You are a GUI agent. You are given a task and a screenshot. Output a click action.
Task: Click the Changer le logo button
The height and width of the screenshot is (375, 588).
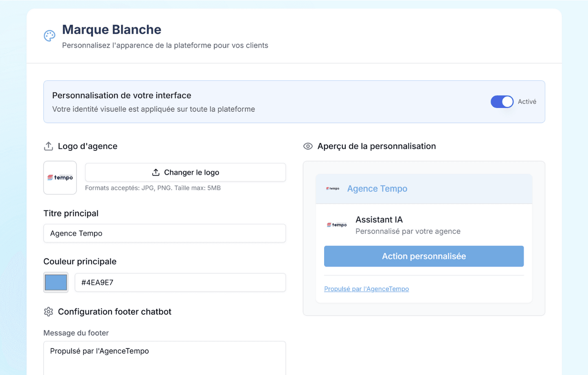click(x=185, y=172)
